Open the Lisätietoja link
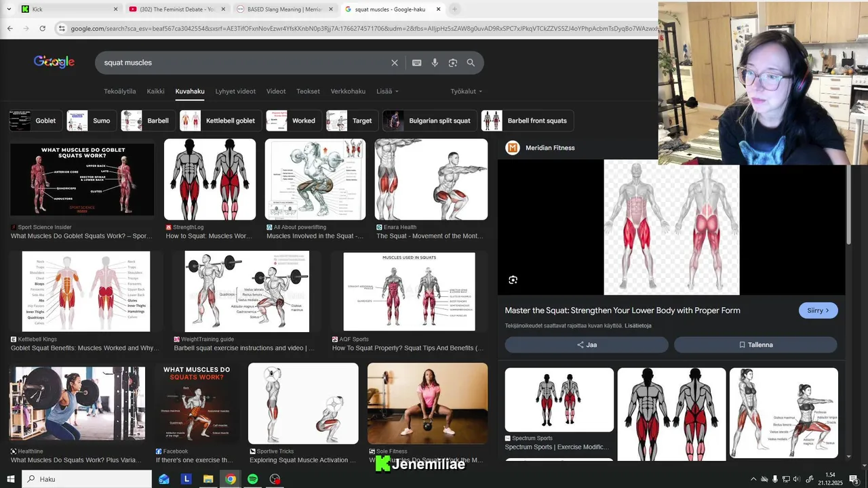Image resolution: width=868 pixels, height=488 pixels. (638, 326)
